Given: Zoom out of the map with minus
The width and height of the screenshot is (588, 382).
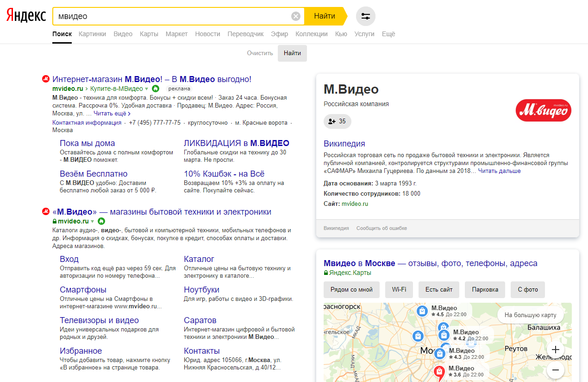Looking at the screenshot, I should [x=556, y=370].
